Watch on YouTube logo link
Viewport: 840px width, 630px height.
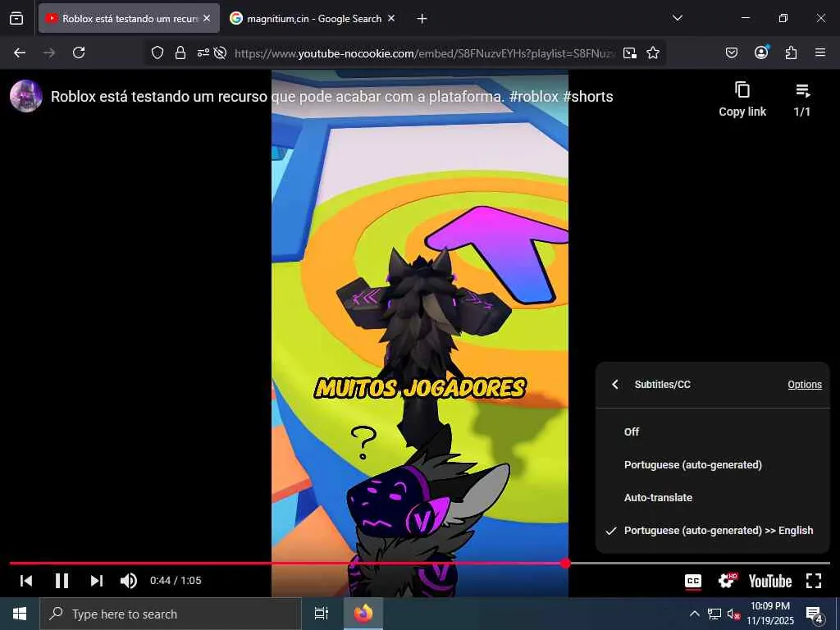769,582
